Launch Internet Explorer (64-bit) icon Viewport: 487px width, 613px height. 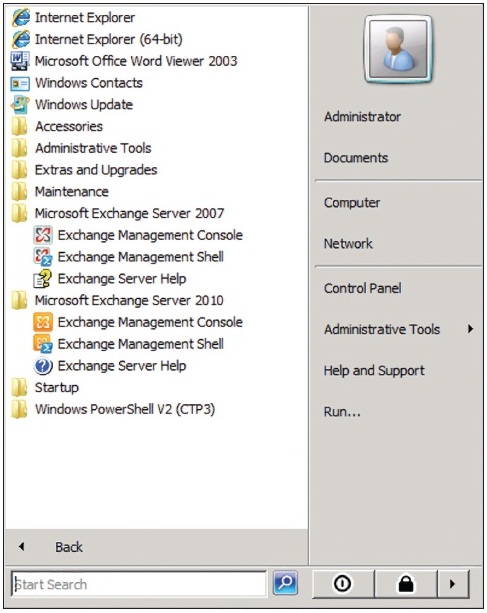(x=20, y=39)
